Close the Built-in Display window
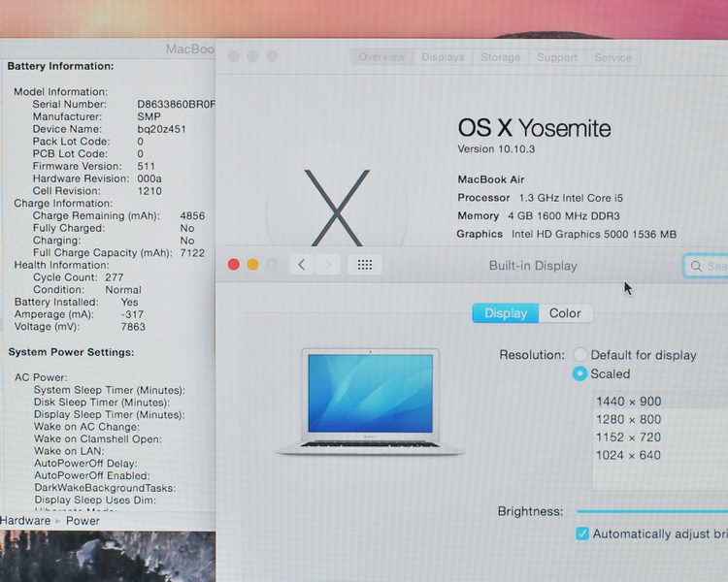728x582 pixels. (234, 265)
